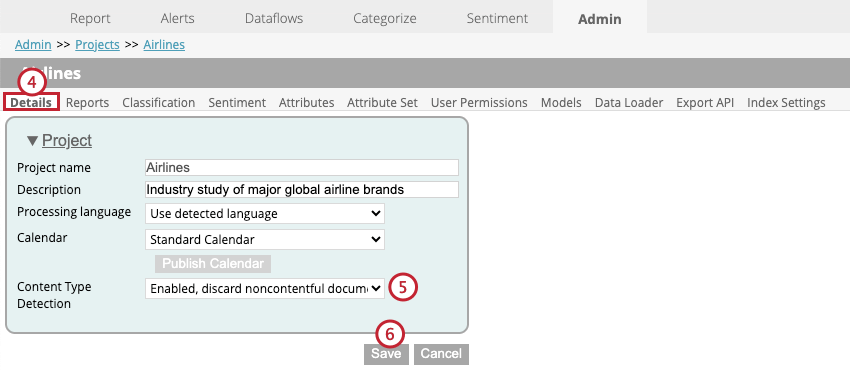Click into the Description field
The image size is (850, 371).
302,189
